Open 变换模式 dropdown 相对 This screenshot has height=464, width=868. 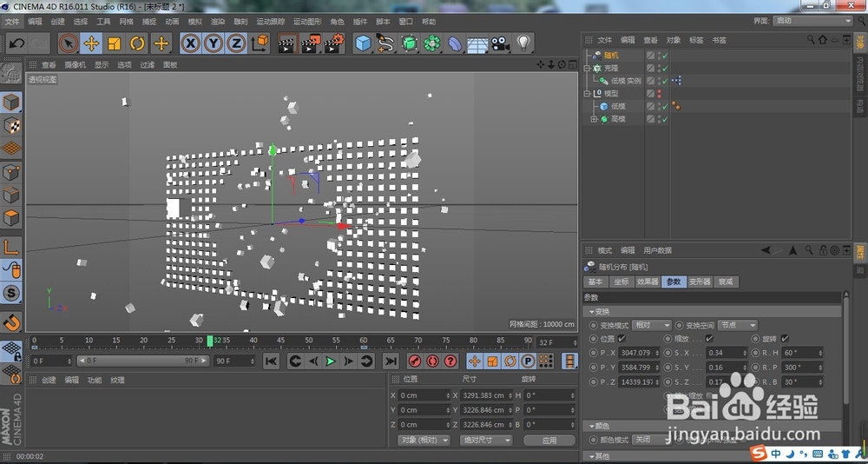click(x=652, y=326)
